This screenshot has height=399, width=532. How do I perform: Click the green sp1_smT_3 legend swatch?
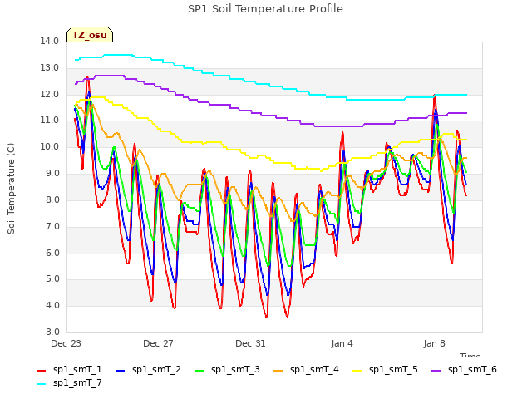199,371
